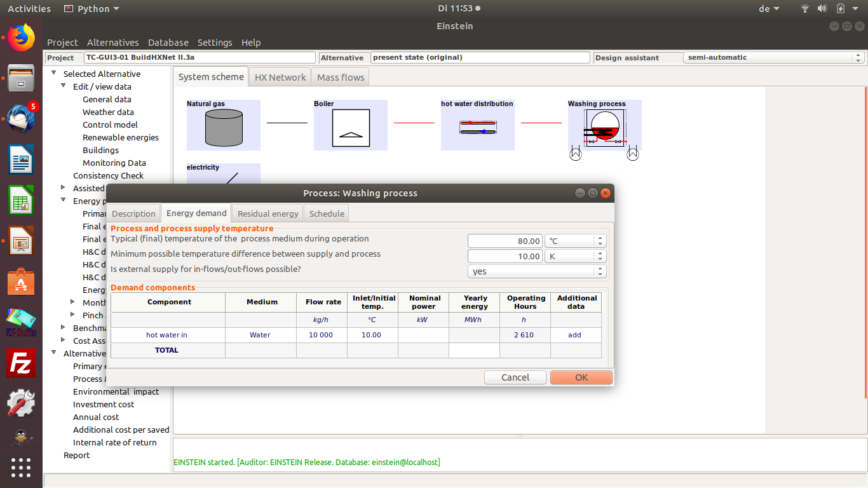
Task: Open the temperature unit °C dropdown
Action: click(575, 241)
